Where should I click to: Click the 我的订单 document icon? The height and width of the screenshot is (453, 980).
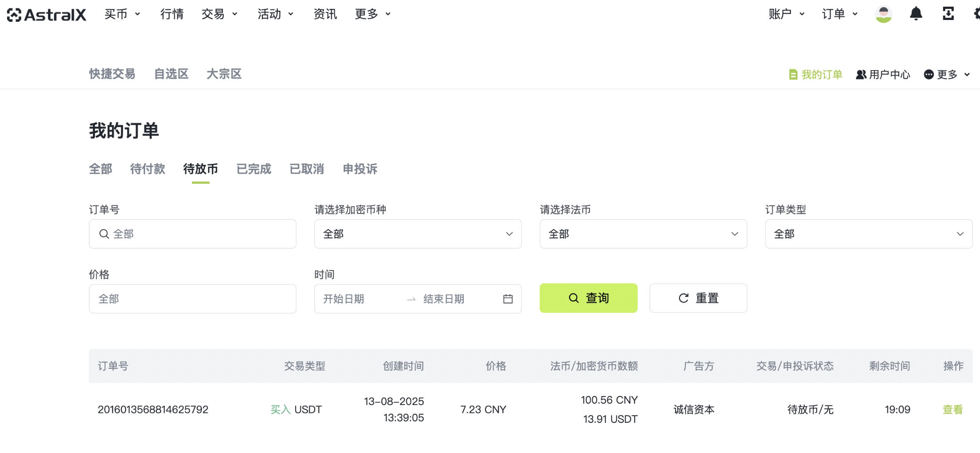[x=793, y=75]
